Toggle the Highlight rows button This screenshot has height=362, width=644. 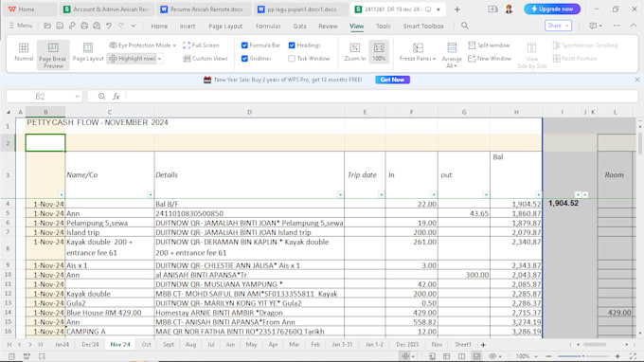133,59
